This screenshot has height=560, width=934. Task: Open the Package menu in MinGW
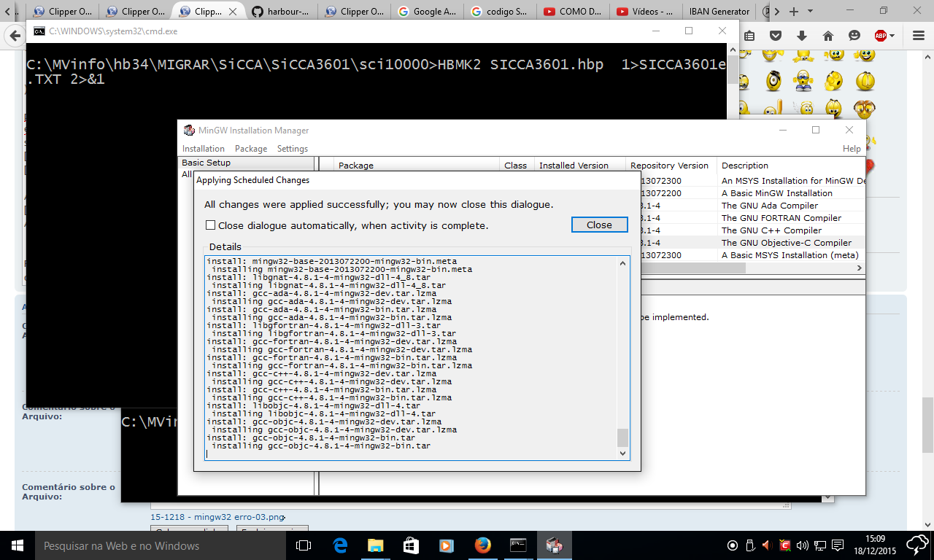(251, 149)
